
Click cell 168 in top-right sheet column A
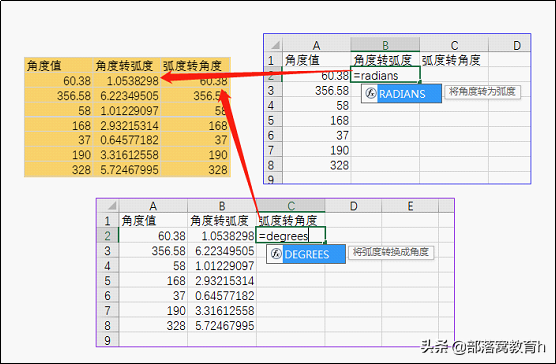tap(317, 121)
